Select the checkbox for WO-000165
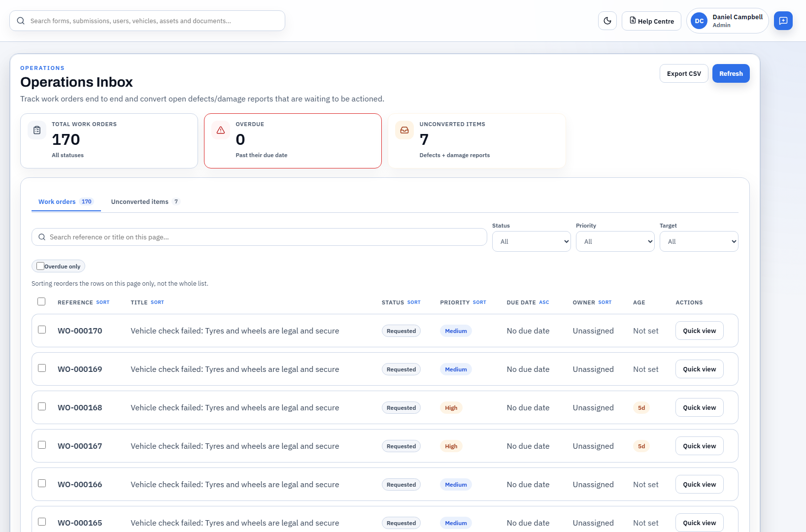 point(42,522)
